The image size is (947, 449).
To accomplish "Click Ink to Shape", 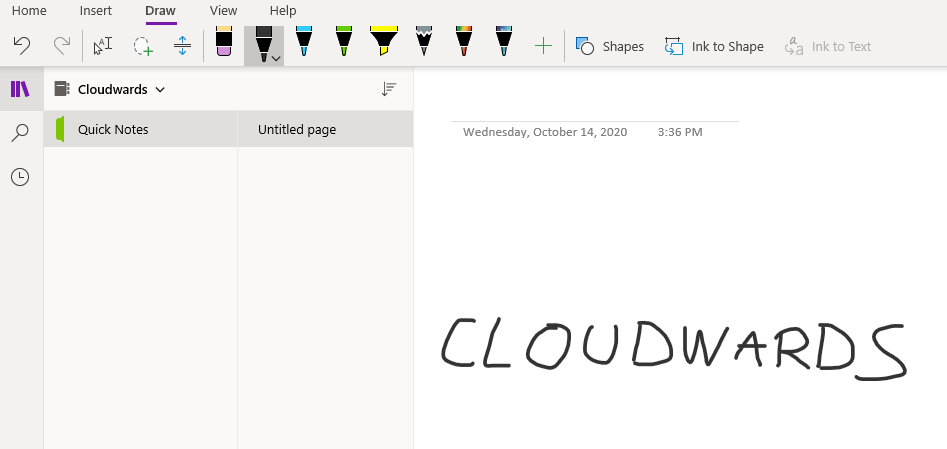I will 714,47.
